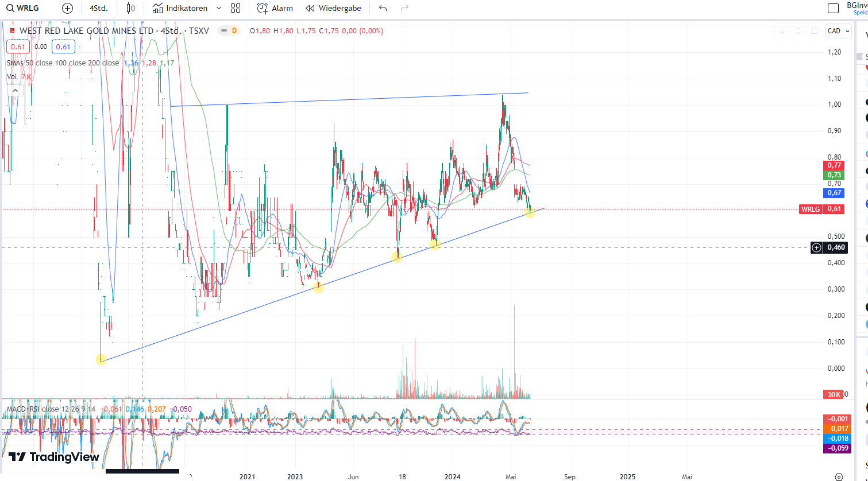The width and height of the screenshot is (868, 481).
Task: Click the 0,73 green SMA price label
Action: point(834,175)
